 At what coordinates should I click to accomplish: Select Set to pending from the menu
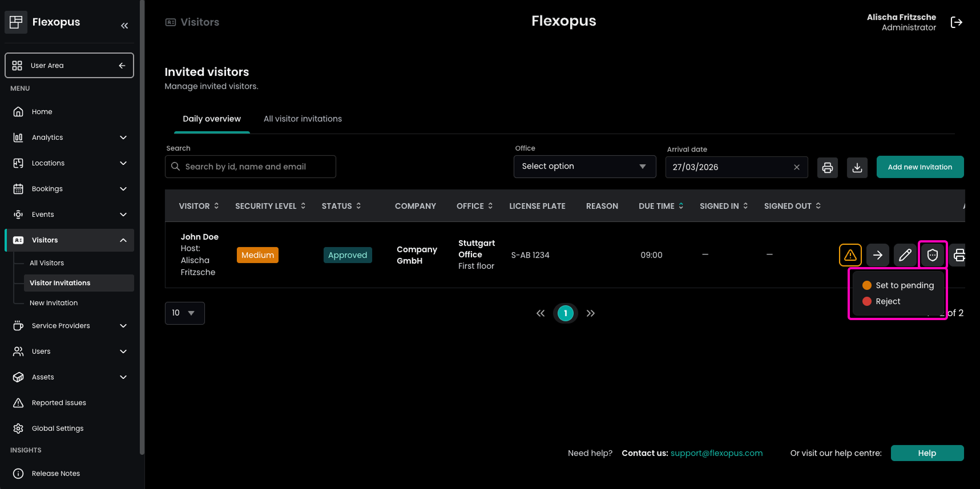(x=904, y=285)
